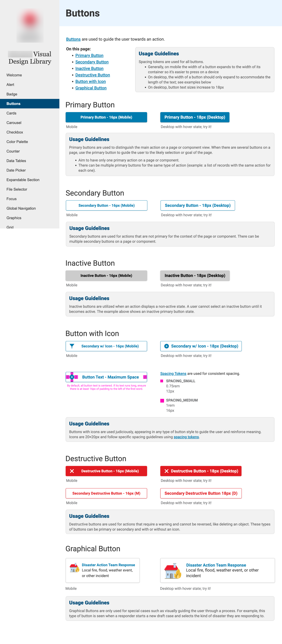This screenshot has height=644, width=282.
Task: Jump to the Destructive Button anchor link
Action: tap(93, 75)
